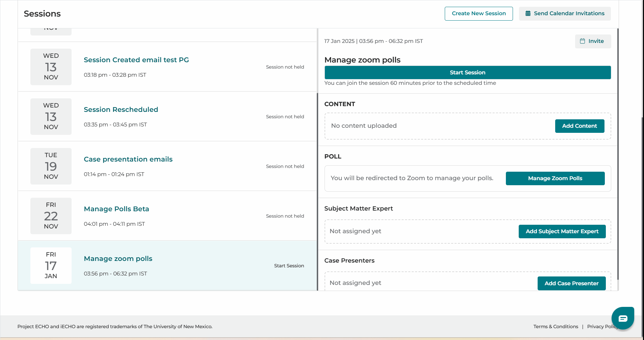Add content to the session
The width and height of the screenshot is (644, 340).
pos(579,126)
